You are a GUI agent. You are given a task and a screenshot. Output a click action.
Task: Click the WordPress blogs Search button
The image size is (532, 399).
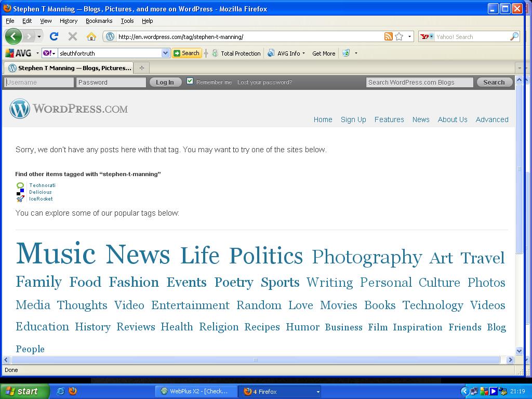494,82
